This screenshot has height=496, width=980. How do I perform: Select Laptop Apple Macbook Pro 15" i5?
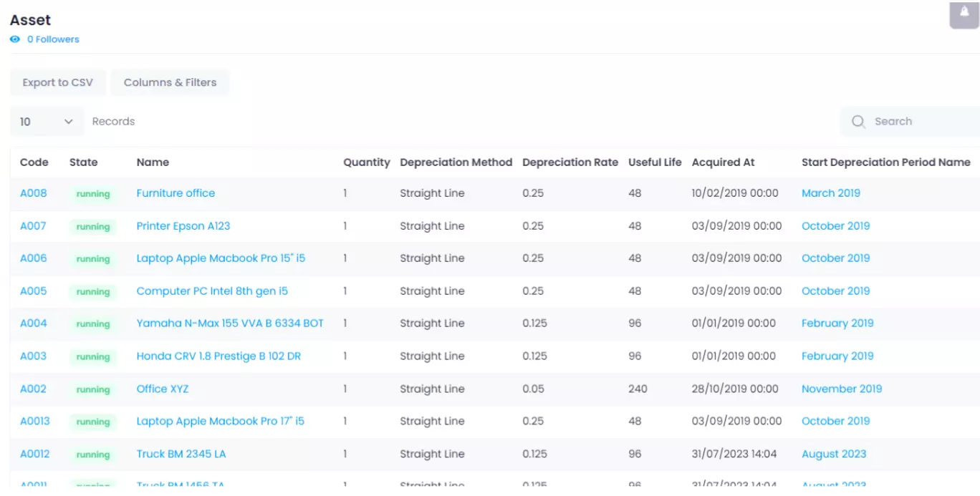pos(221,258)
